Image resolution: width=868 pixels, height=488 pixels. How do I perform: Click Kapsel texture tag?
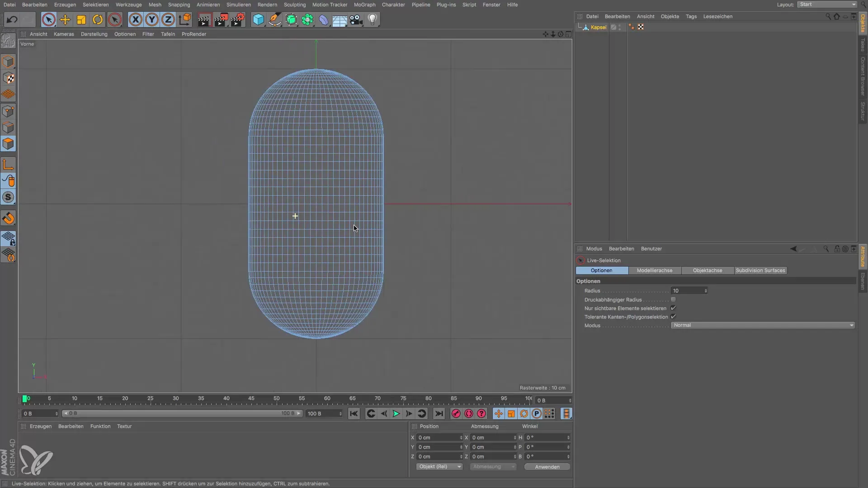(x=641, y=27)
